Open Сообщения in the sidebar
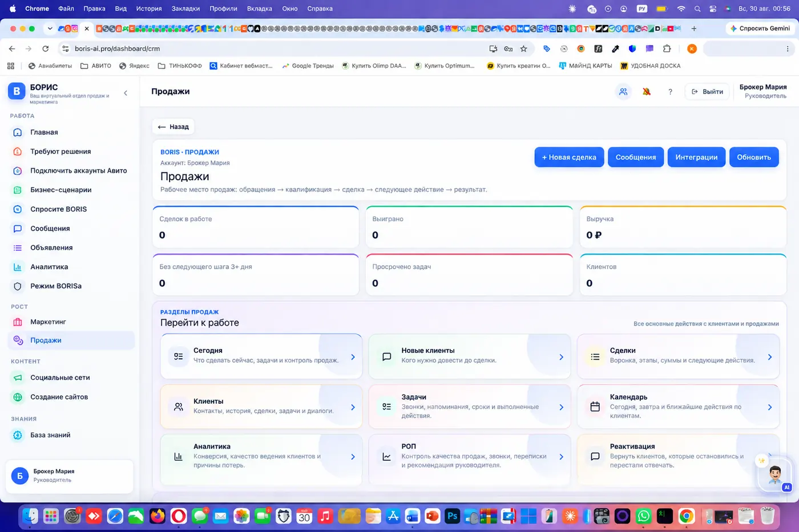 [x=71, y=229]
